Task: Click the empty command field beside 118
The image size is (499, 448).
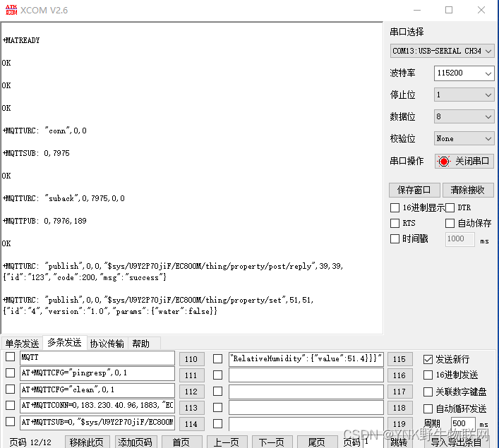Action: tap(306, 408)
